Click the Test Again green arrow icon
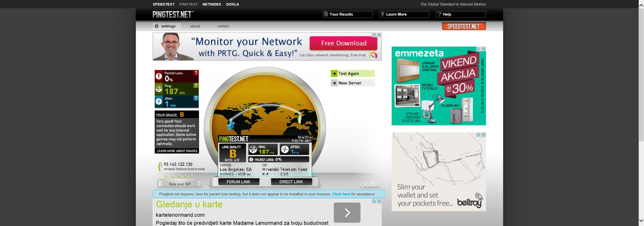Image resolution: width=644 pixels, height=226 pixels. [334, 73]
